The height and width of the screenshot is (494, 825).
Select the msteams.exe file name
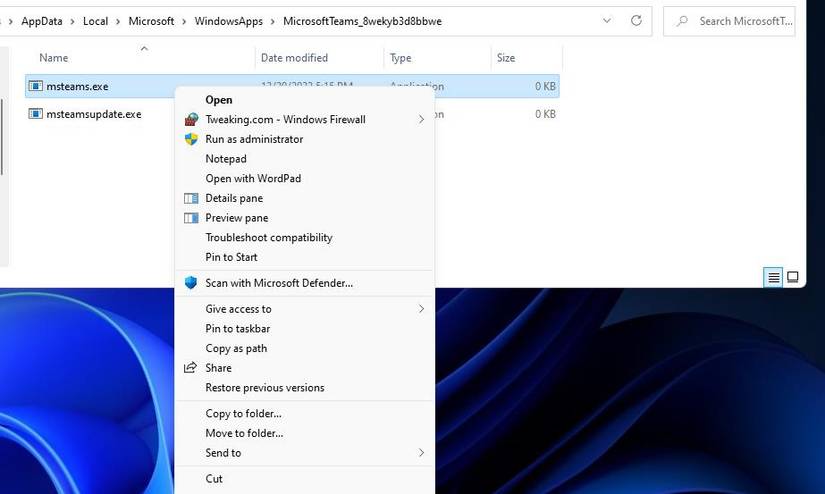(x=77, y=86)
